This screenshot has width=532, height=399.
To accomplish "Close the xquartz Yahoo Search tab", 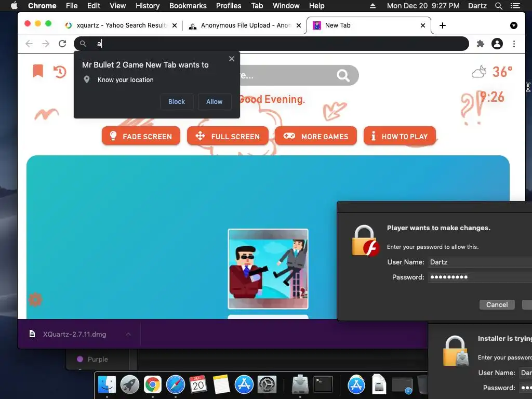I will tap(175, 25).
